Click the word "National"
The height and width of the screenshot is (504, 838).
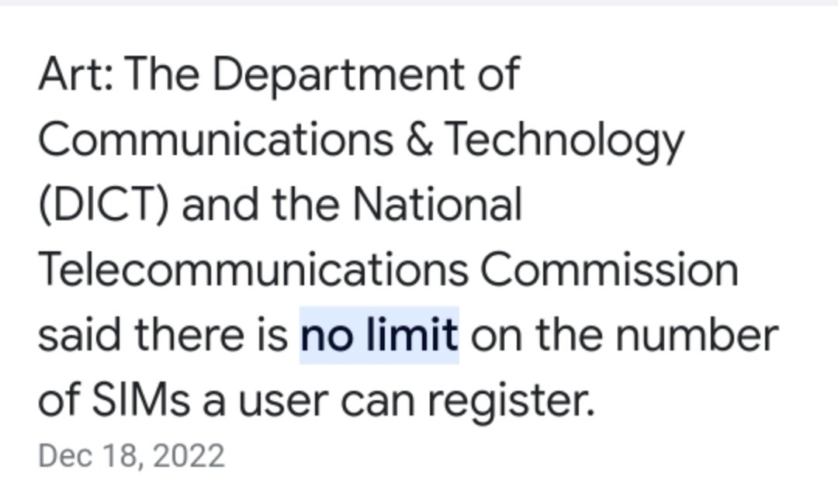click(x=437, y=205)
